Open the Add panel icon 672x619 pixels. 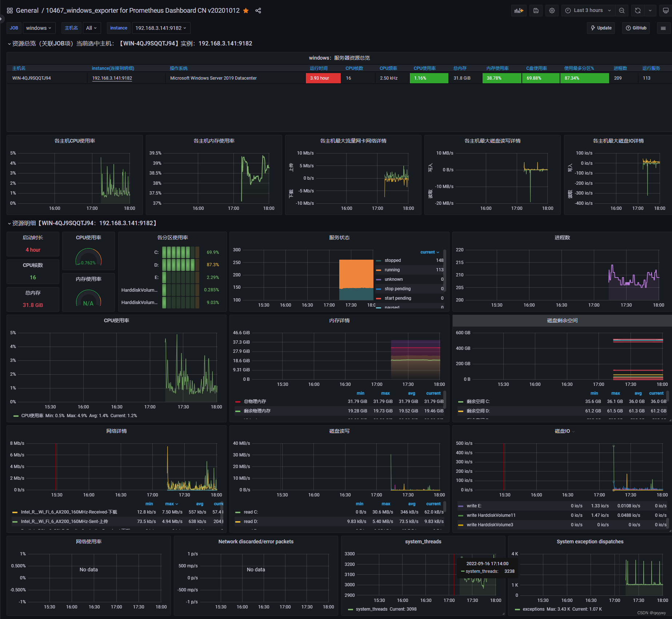pos(519,10)
